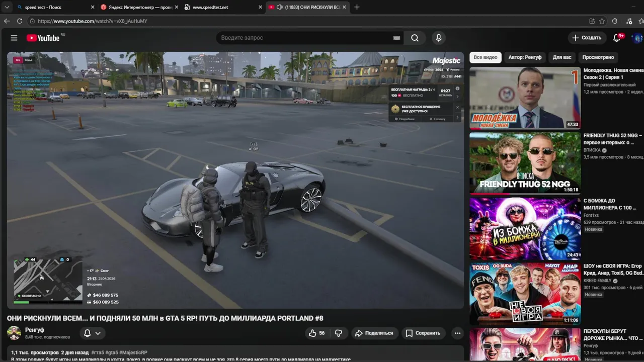Click the YouTube search magnifier button
This screenshot has width=644, height=362.
[x=415, y=38]
